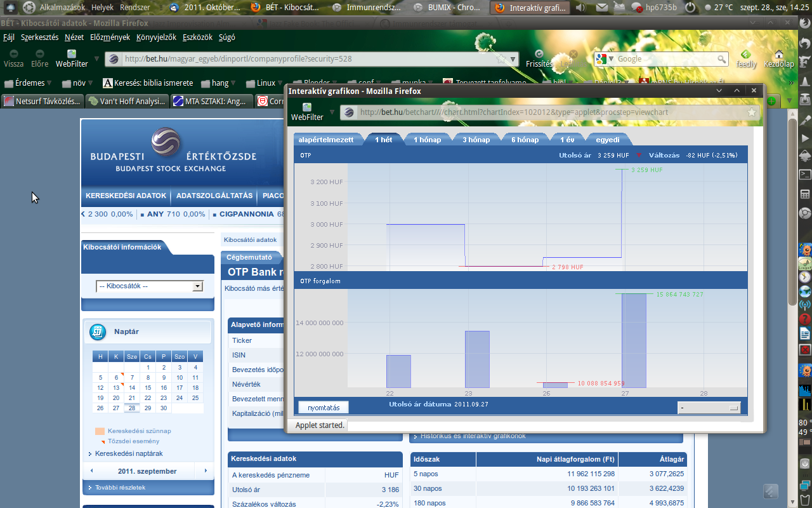Viewport: 812px width, 508px height.
Task: Click the calendar icon beside Naptár
Action: click(x=98, y=331)
